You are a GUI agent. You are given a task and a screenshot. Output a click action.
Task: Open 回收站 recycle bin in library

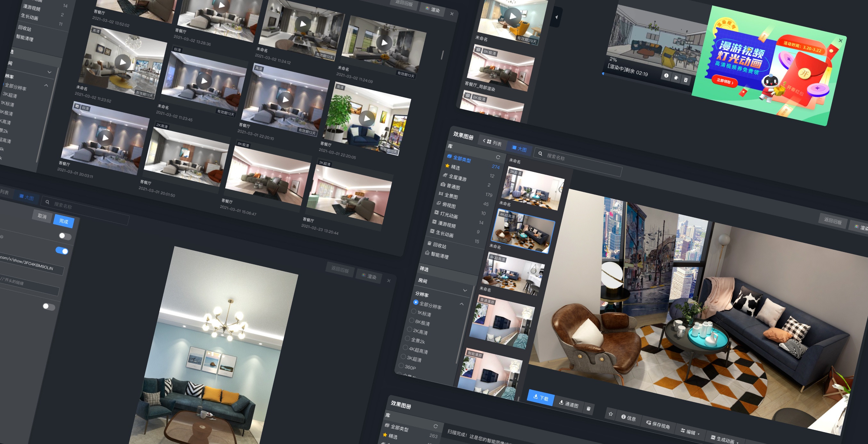(439, 246)
